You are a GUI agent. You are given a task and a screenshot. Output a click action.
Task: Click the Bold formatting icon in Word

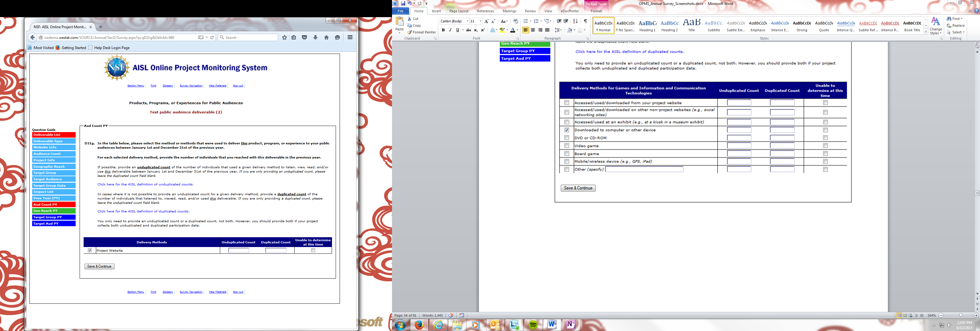click(443, 30)
